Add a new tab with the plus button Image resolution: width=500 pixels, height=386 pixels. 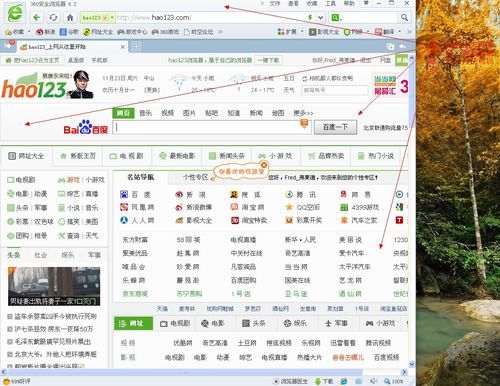[x=136, y=47]
